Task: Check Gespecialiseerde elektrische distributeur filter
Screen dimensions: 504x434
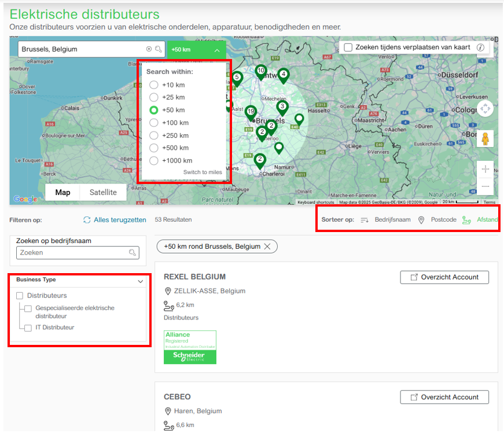Action: pos(28,308)
